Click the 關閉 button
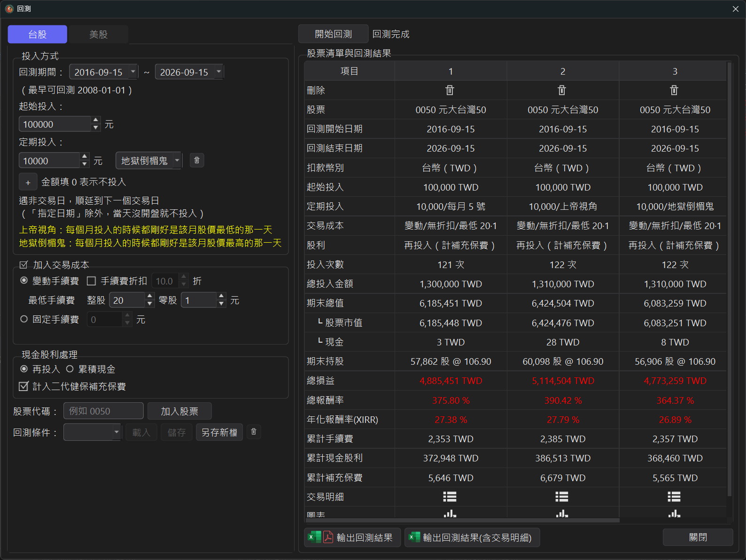The height and width of the screenshot is (560, 746). (x=698, y=537)
